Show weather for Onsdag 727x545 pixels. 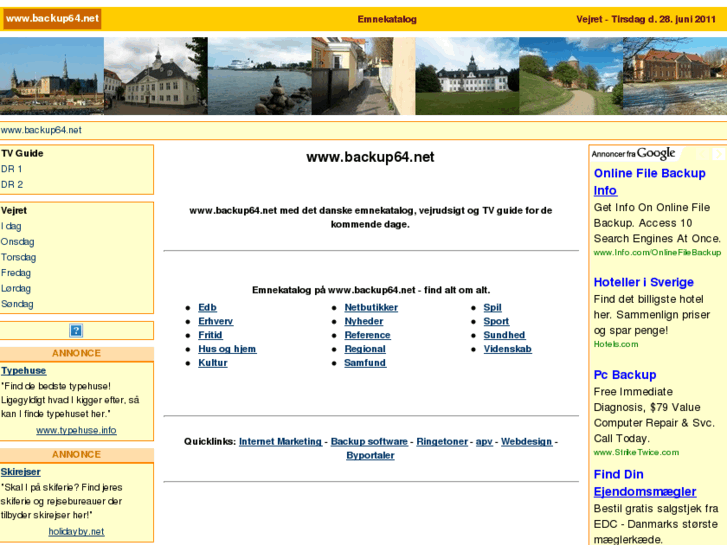point(18,242)
